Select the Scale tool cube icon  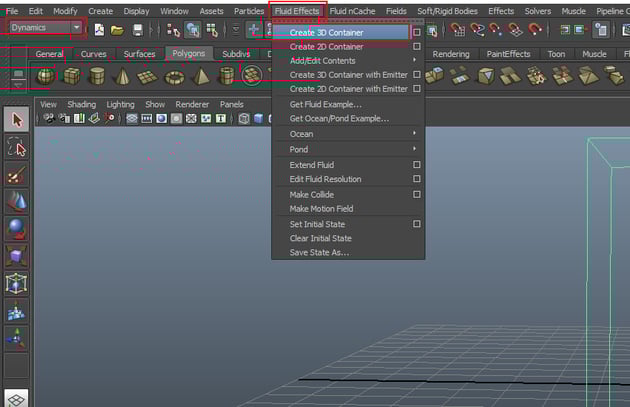coord(16,256)
